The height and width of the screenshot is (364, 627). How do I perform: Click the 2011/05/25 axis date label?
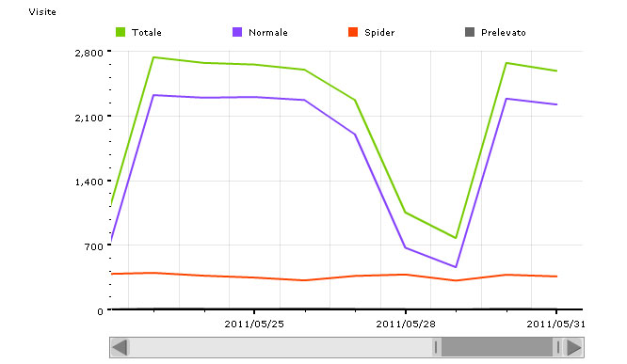click(x=254, y=324)
